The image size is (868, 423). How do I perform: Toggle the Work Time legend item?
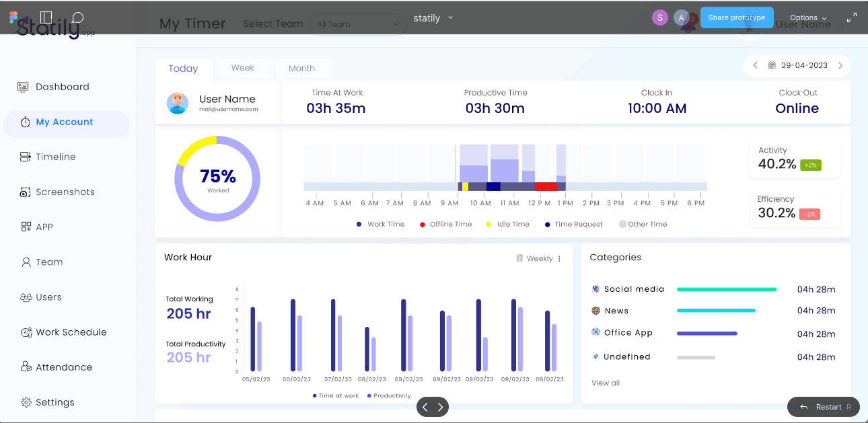click(x=380, y=224)
